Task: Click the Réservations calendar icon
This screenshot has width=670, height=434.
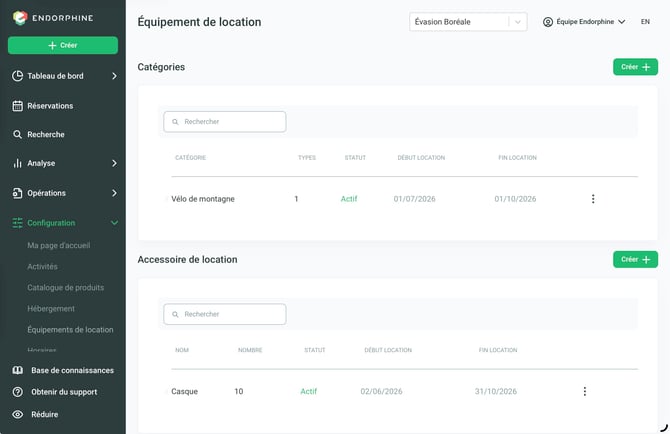Action: 18,106
